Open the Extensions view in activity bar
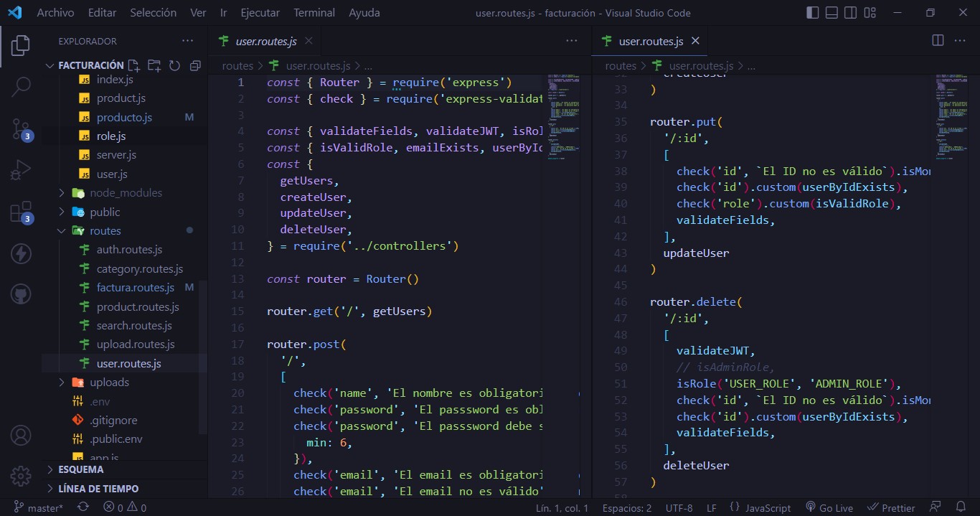980x516 pixels. pos(20,212)
